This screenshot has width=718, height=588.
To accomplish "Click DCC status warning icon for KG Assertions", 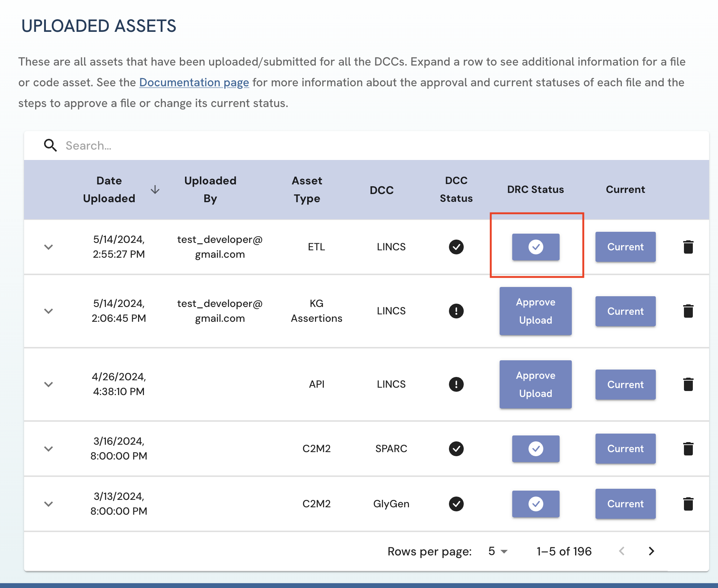I will (x=456, y=311).
